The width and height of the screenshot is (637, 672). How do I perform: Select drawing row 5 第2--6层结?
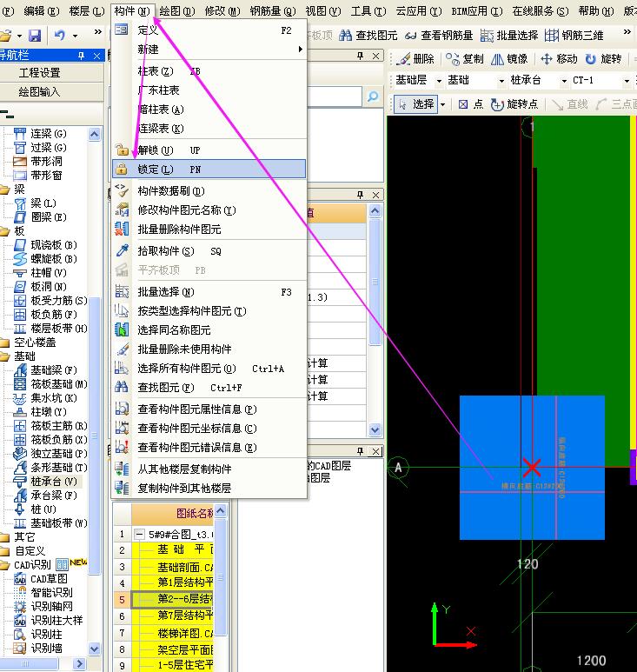(170, 599)
